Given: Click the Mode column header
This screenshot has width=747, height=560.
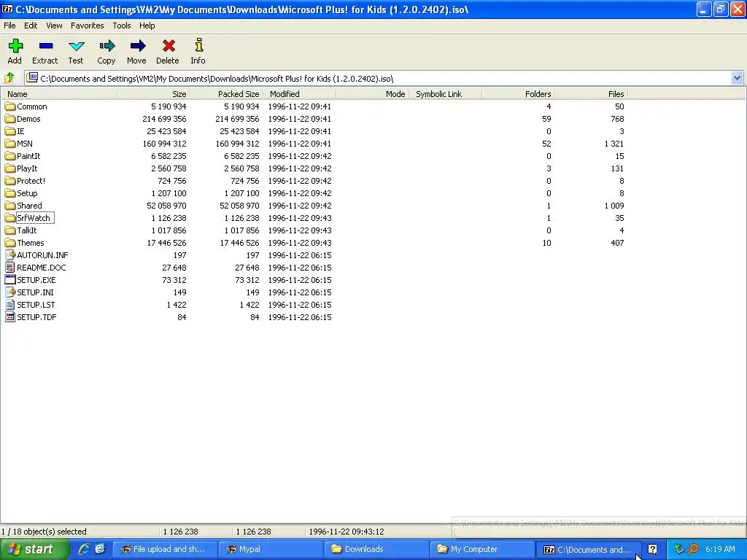Looking at the screenshot, I should (373, 94).
